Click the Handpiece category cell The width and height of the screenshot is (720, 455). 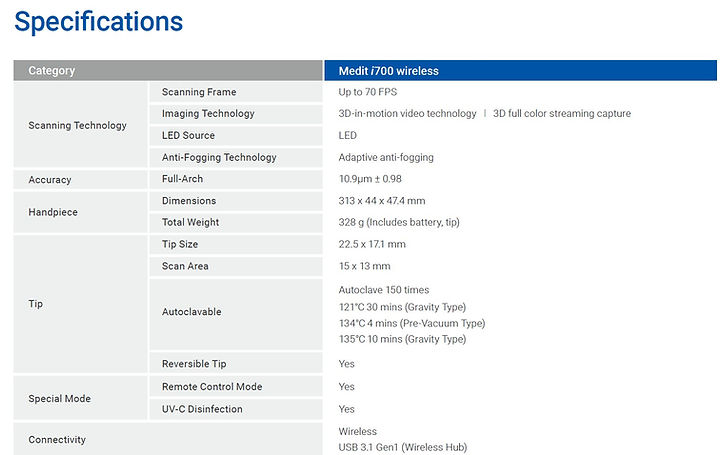80,212
